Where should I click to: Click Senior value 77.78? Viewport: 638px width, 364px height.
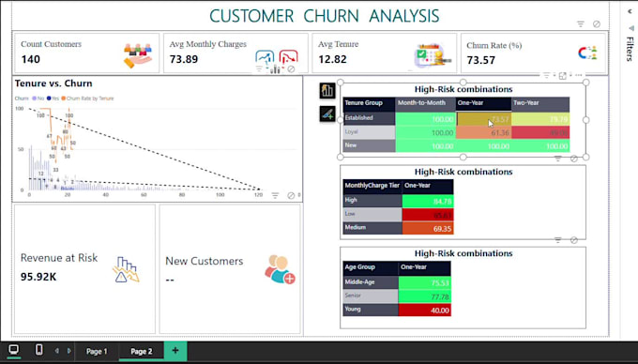(x=424, y=296)
